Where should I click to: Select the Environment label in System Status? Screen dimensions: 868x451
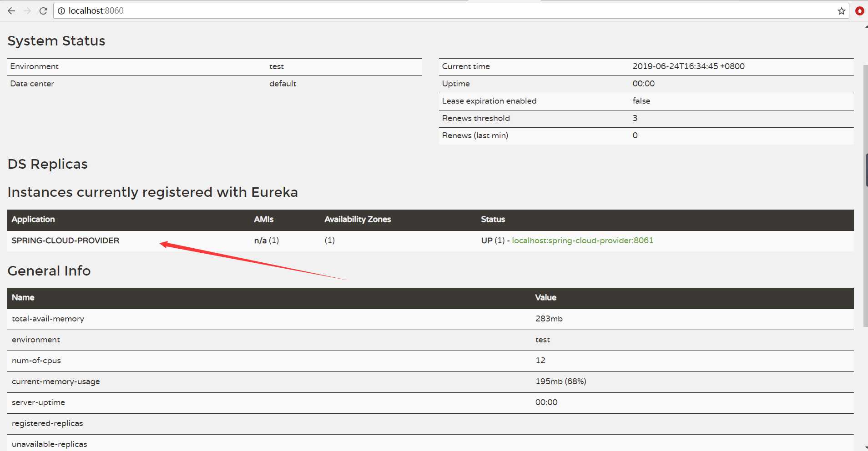(x=35, y=66)
